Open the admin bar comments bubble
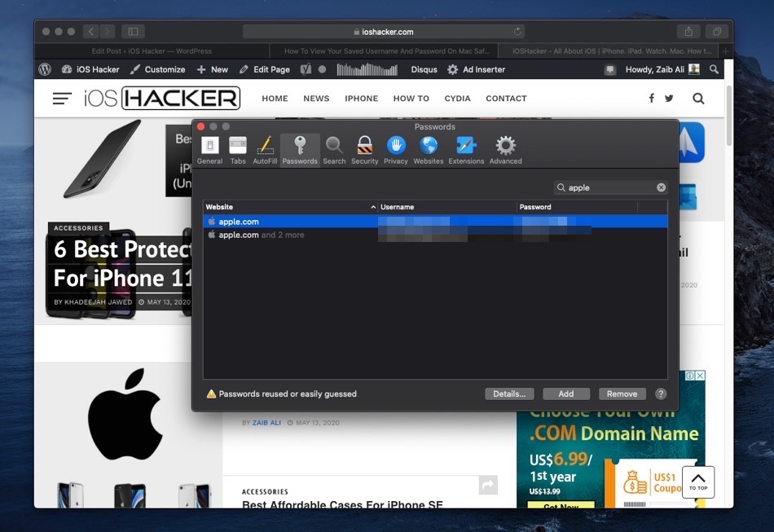 tap(610, 69)
